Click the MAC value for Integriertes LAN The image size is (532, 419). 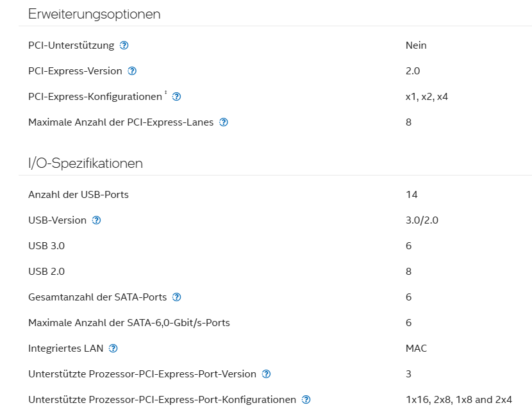click(416, 349)
